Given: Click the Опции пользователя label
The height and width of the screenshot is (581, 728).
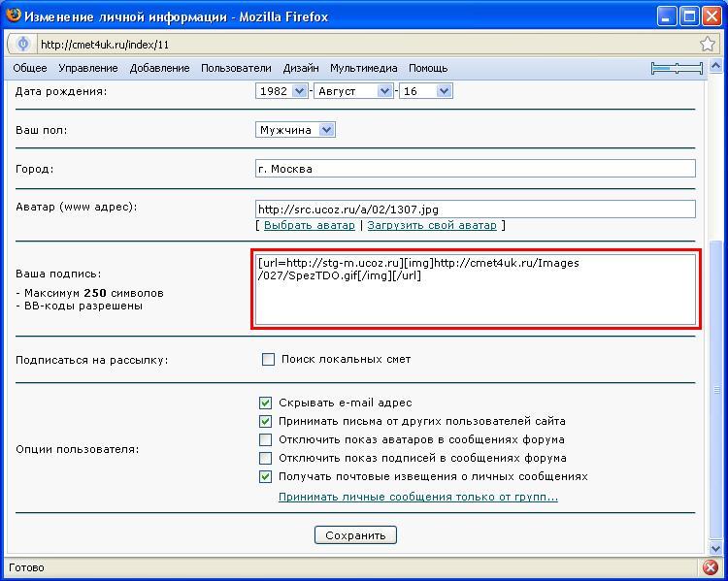Looking at the screenshot, I should (77, 449).
